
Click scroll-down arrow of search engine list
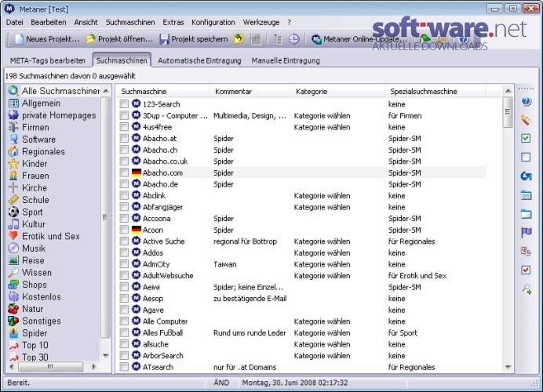click(508, 367)
